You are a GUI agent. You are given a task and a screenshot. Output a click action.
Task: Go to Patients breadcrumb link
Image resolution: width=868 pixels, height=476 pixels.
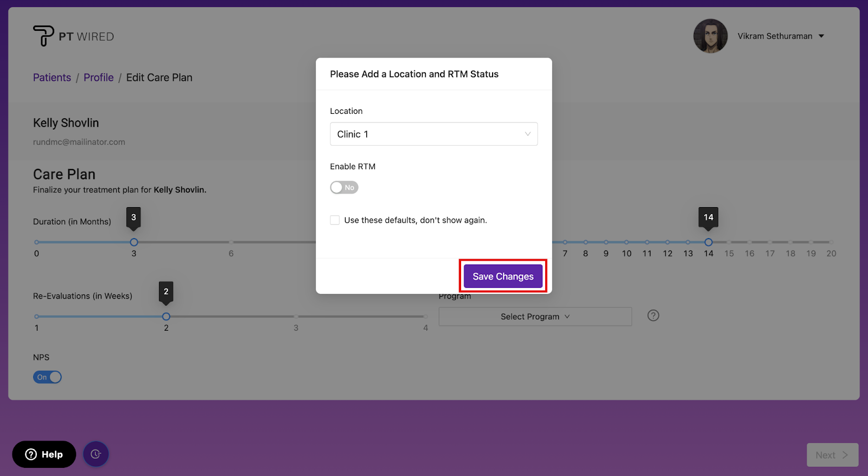pos(52,78)
